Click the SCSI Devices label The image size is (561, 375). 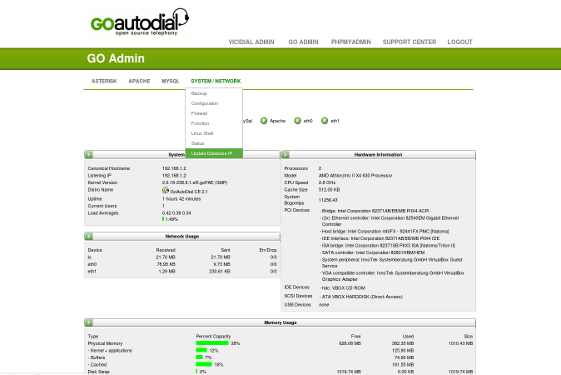tap(298, 296)
